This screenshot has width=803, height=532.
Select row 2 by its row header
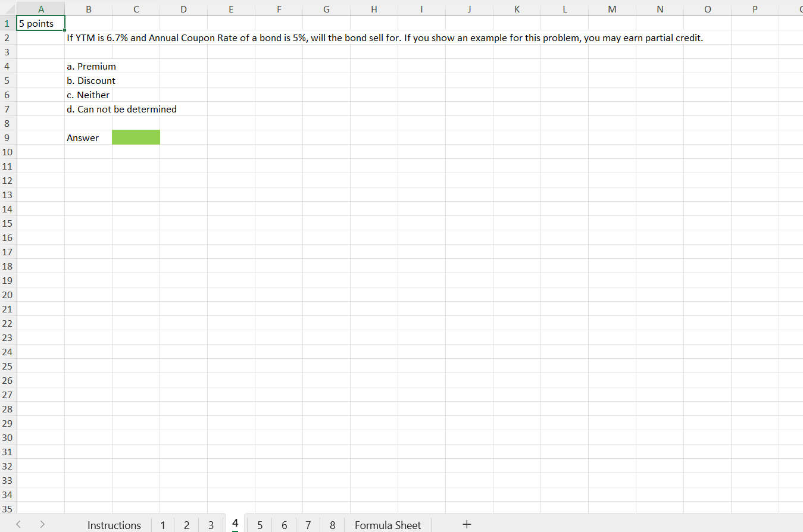(x=8, y=37)
